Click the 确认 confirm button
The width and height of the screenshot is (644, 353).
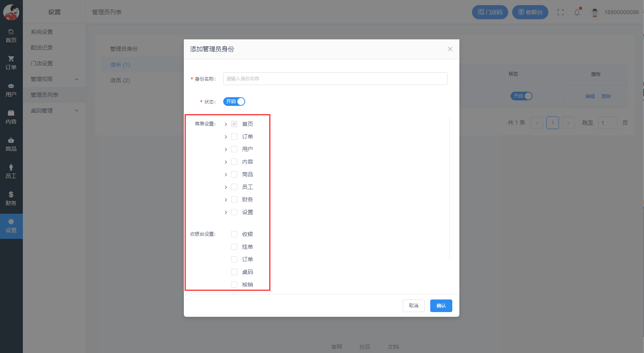[x=441, y=306]
